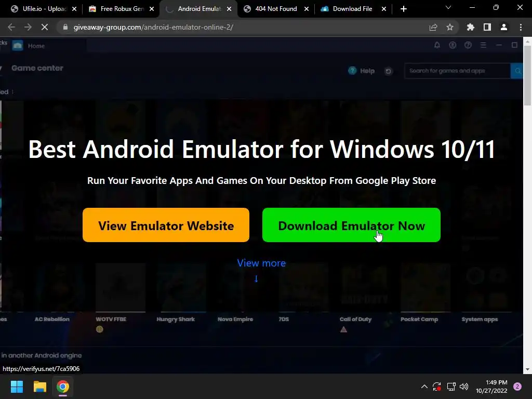
Task: View site security lock info
Action: 65,27
